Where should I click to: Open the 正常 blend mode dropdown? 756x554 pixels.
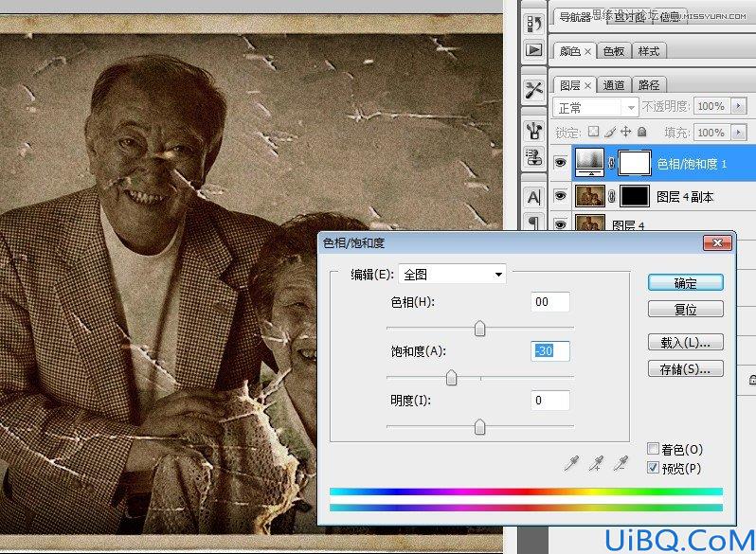coord(596,108)
